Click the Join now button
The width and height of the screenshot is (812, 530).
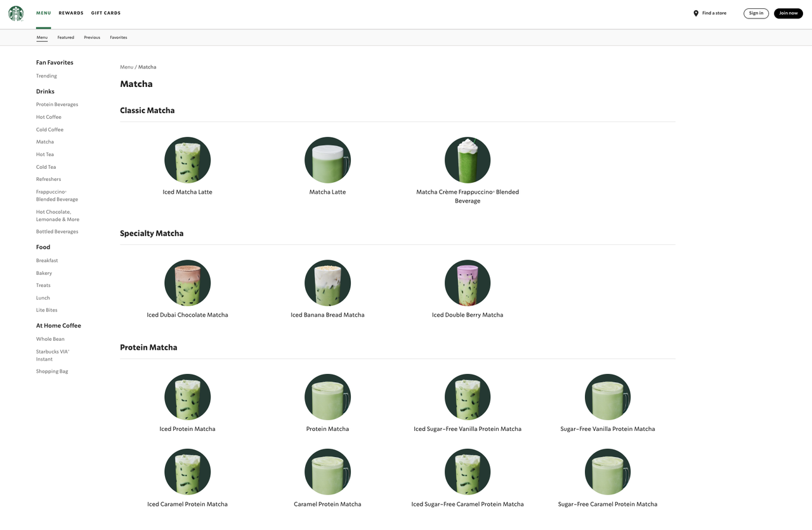[x=789, y=13]
